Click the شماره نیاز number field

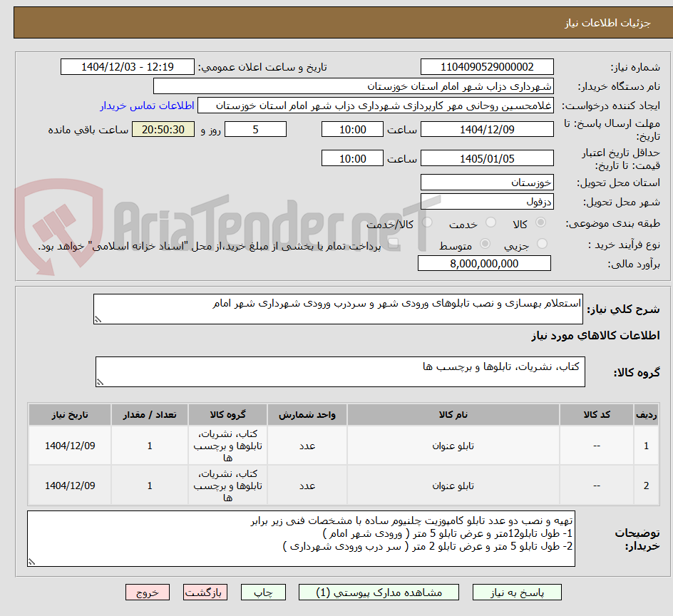coord(487,67)
